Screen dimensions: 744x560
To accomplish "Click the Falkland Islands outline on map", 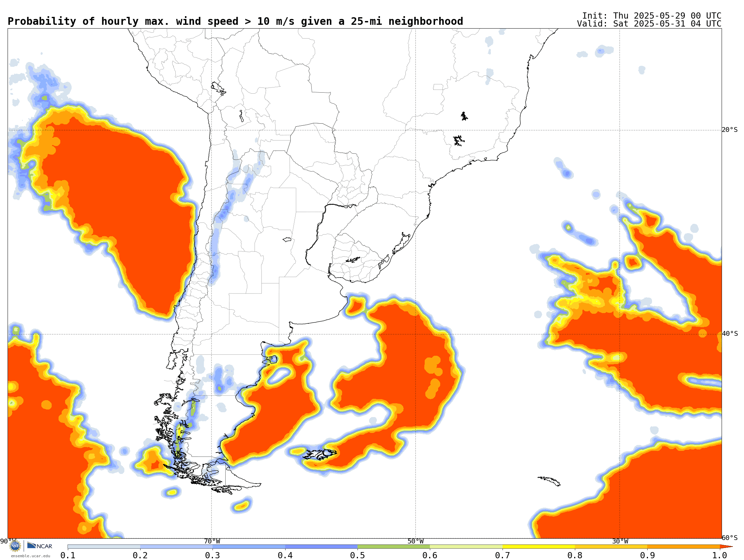I will pos(319,454).
